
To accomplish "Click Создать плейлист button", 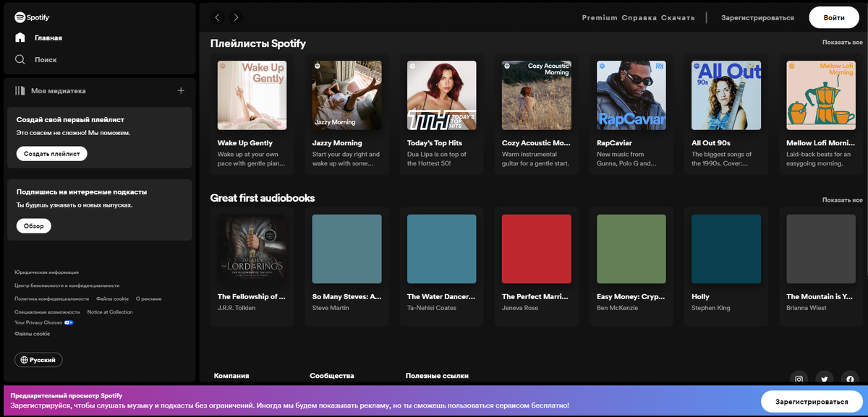I will pyautogui.click(x=52, y=153).
